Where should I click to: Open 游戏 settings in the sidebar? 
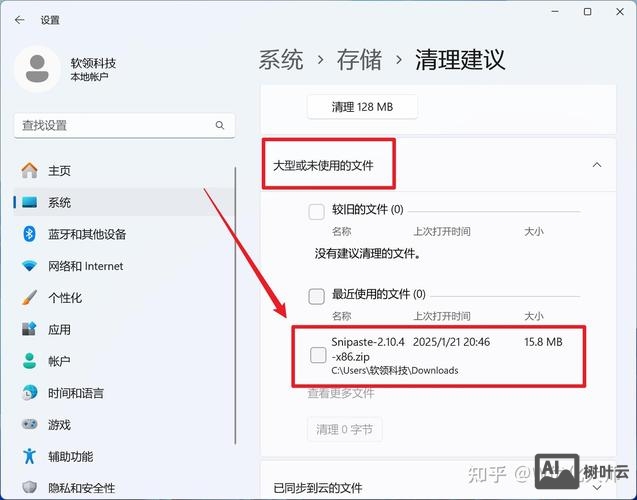[124, 424]
